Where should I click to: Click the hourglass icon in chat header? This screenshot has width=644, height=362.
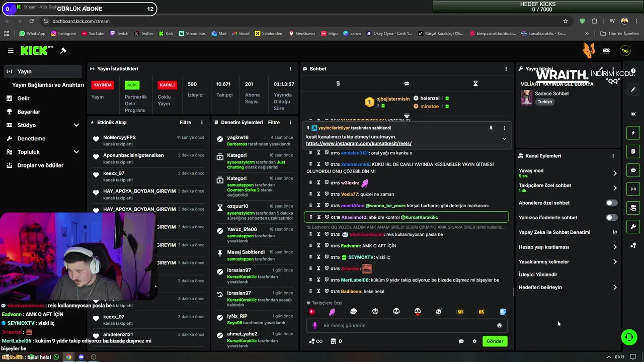click(x=475, y=83)
